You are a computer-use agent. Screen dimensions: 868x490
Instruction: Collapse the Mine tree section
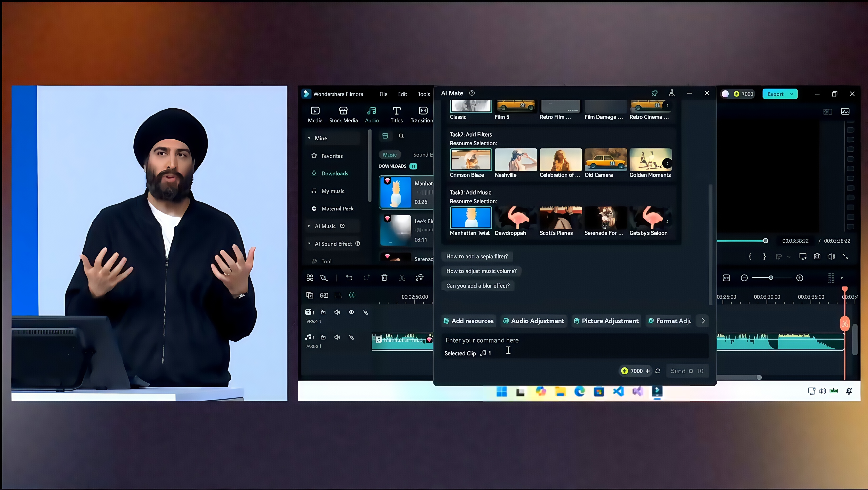(x=309, y=138)
